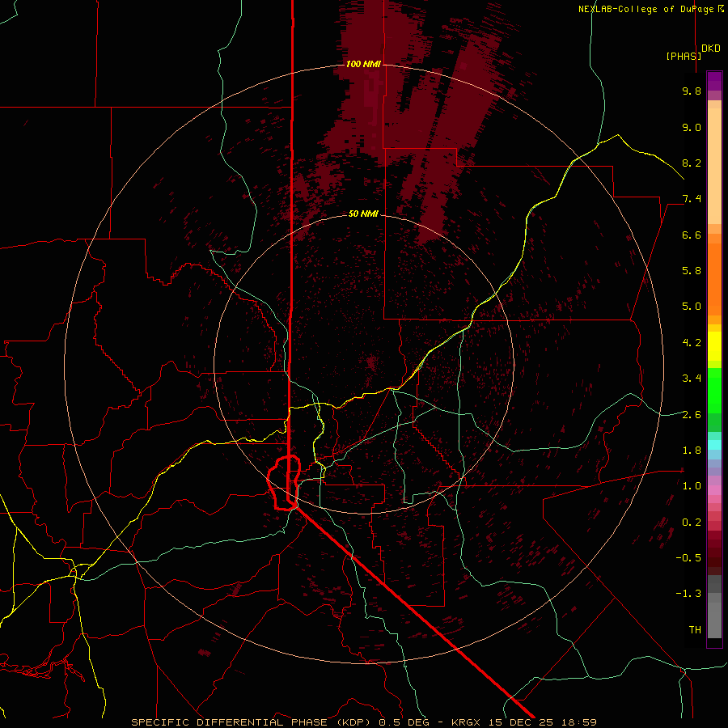The height and width of the screenshot is (728, 728).
Task: Pick the orange segment of the color bar
Action: (714, 279)
